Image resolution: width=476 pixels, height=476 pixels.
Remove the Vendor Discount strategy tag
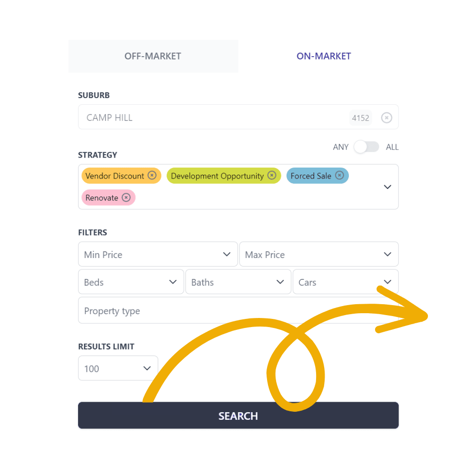(x=152, y=175)
